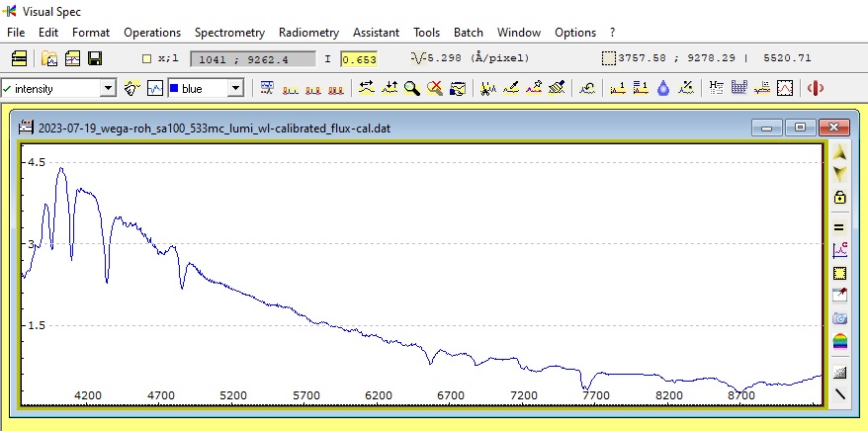Click the yellow down arrow in side panel

pyautogui.click(x=839, y=174)
